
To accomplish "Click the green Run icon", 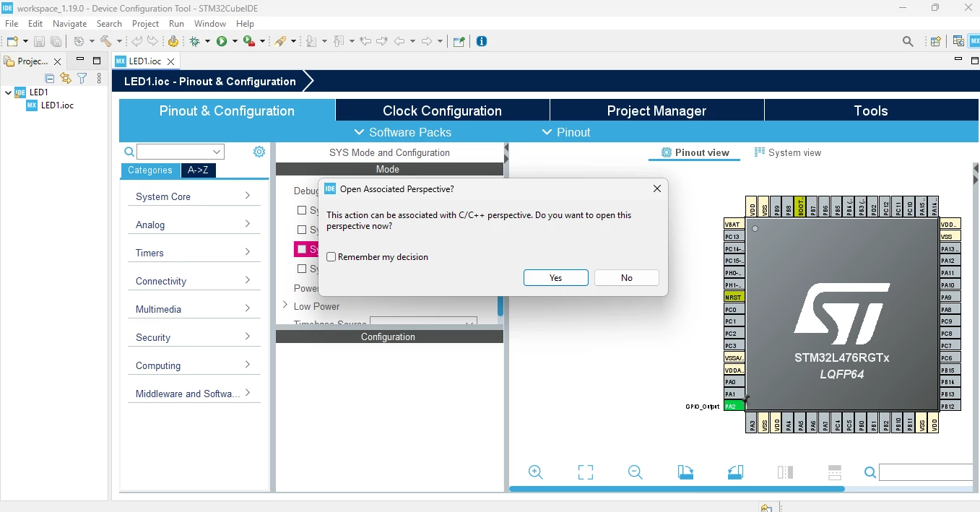I will 222,41.
